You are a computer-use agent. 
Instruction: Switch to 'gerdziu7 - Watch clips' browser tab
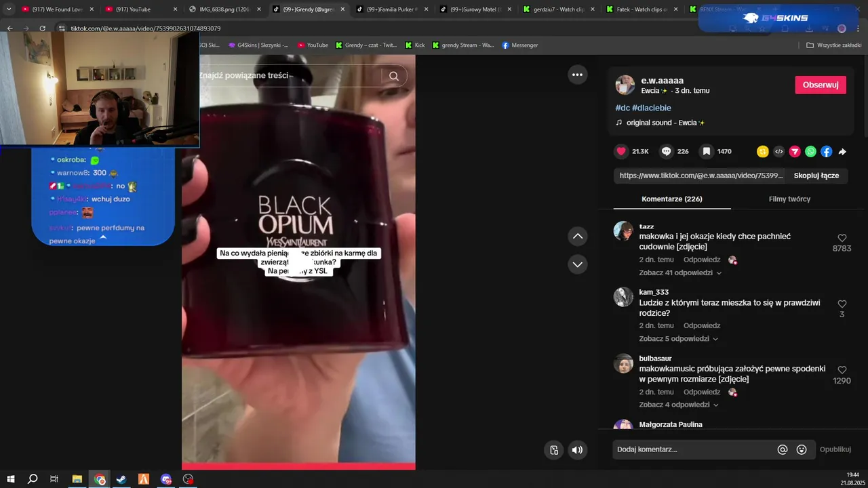click(560, 9)
